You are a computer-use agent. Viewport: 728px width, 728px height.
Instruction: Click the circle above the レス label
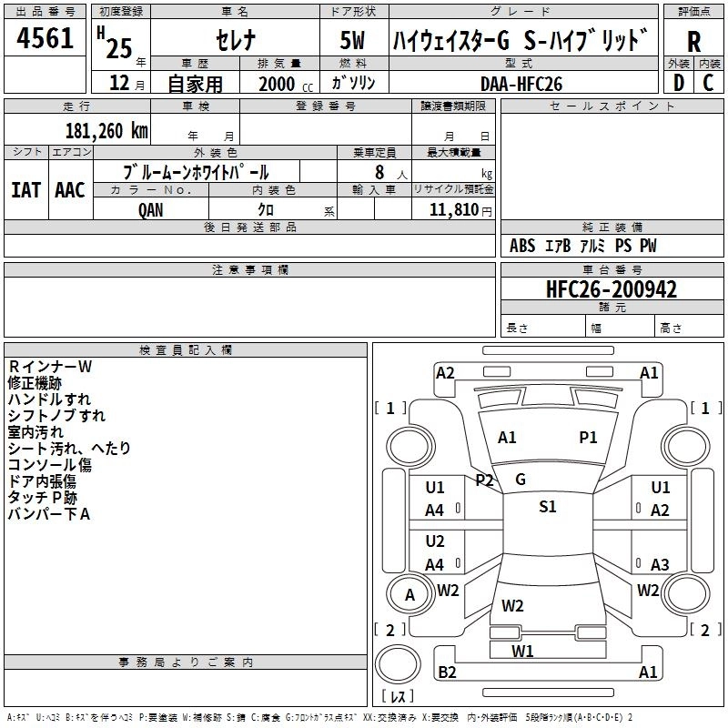click(x=398, y=665)
